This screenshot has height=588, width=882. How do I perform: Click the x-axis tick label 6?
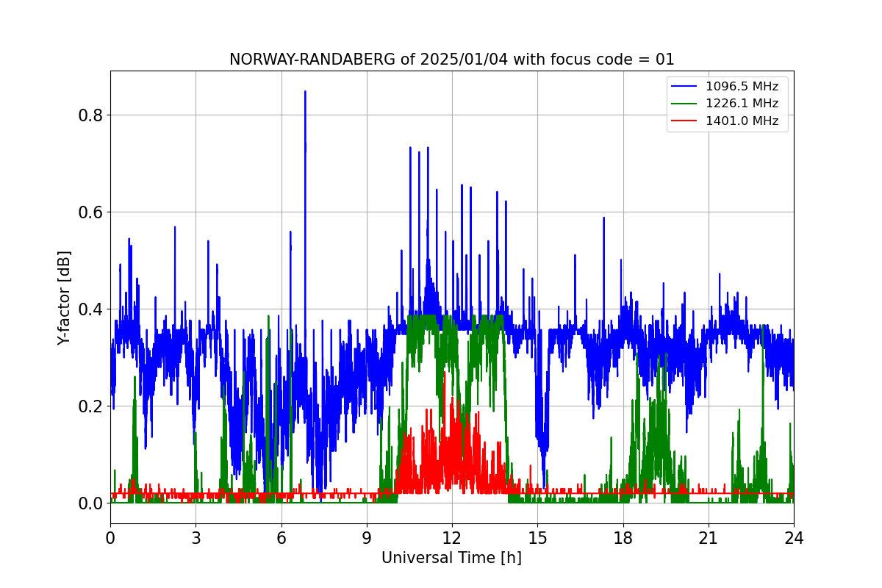(282, 538)
